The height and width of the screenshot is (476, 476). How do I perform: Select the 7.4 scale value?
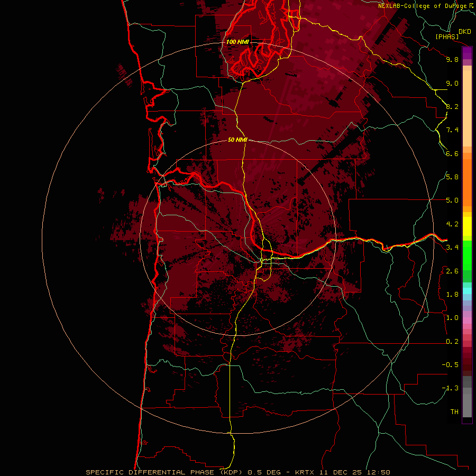(x=452, y=130)
